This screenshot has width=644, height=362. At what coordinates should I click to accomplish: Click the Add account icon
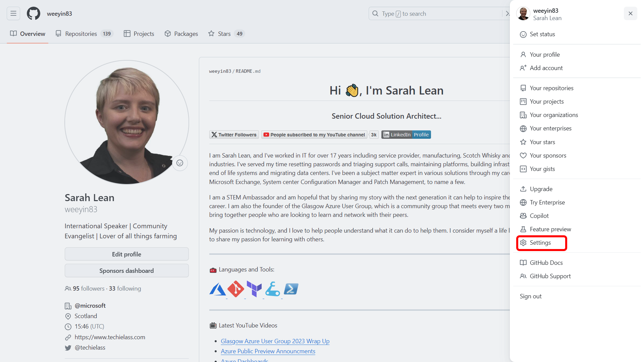click(x=523, y=68)
